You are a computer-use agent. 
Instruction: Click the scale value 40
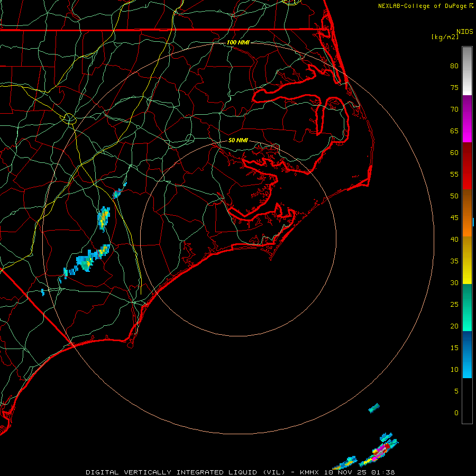[454, 240]
